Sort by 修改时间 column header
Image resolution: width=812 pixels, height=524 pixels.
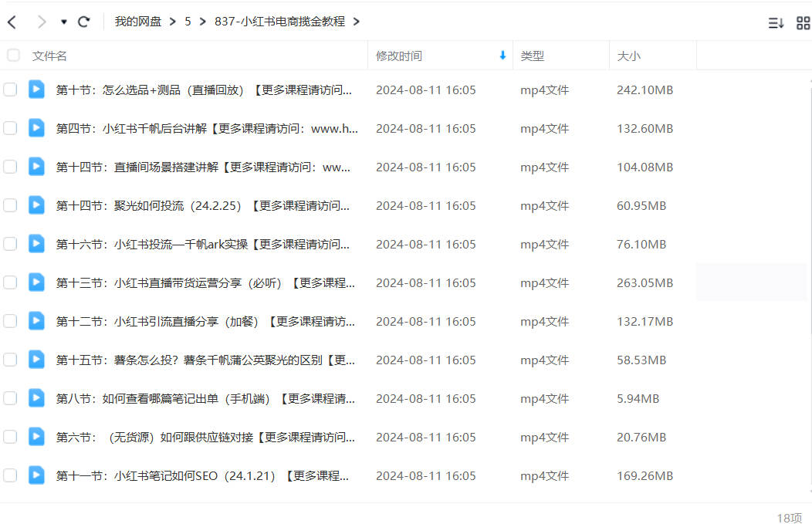click(399, 56)
